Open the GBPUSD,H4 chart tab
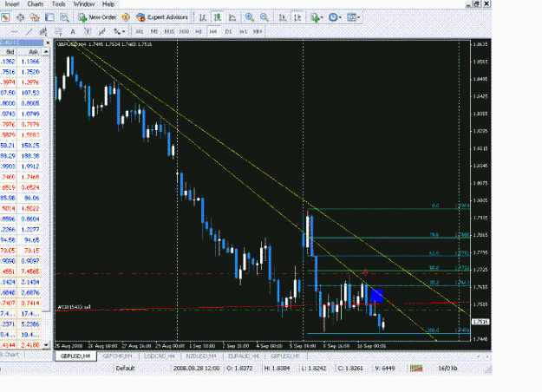This screenshot has width=542, height=392. 75,356
